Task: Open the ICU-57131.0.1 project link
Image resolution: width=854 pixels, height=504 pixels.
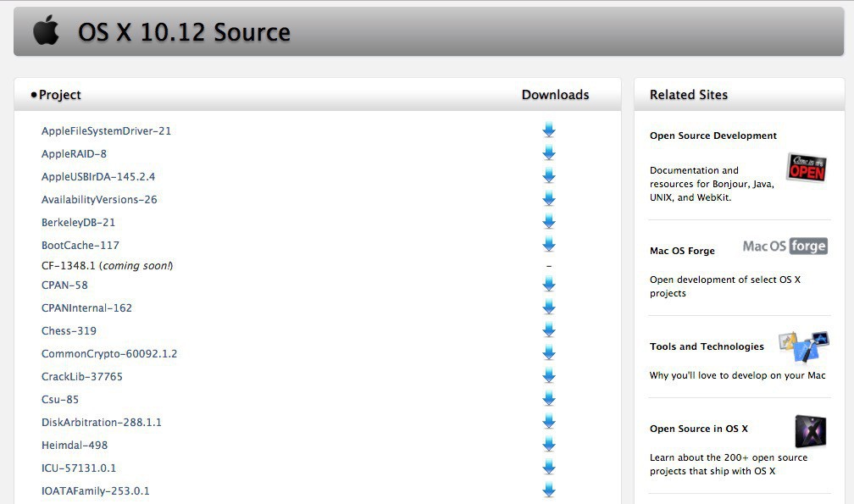Action: pos(79,468)
